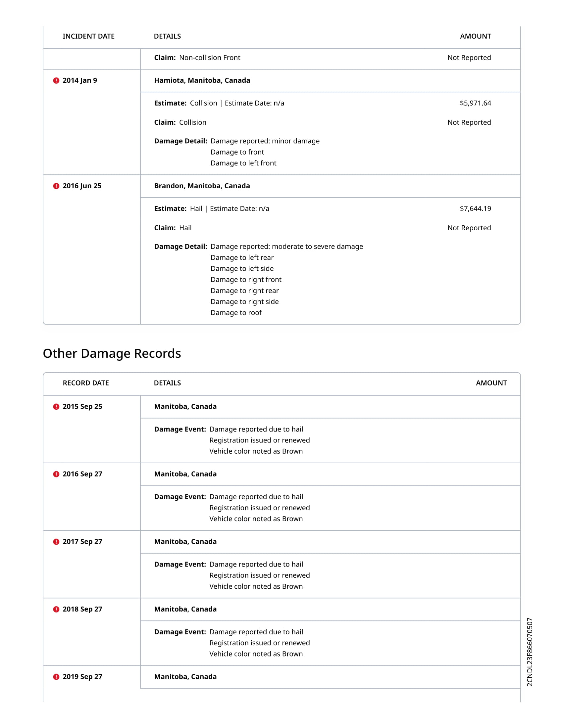563x728 pixels.
Task: Select the warning icon for 2017 Sep 27
Action: click(x=56, y=542)
